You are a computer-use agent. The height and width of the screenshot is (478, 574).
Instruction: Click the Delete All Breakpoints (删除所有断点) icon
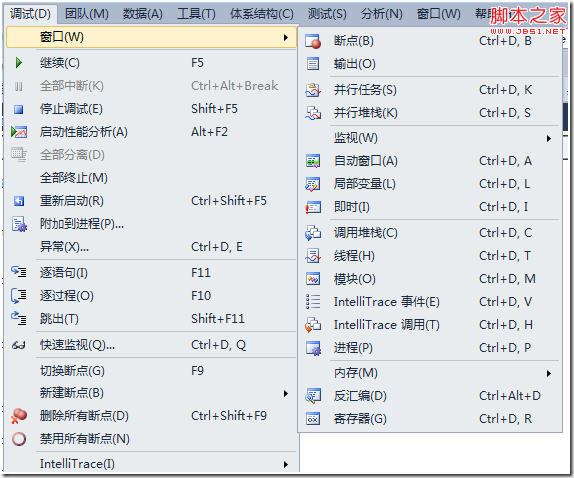19,416
